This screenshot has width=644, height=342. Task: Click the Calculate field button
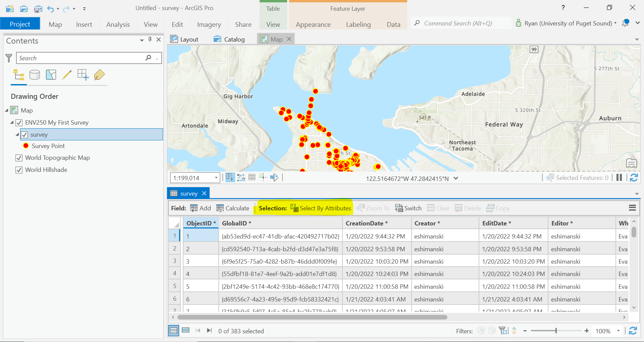tap(233, 208)
